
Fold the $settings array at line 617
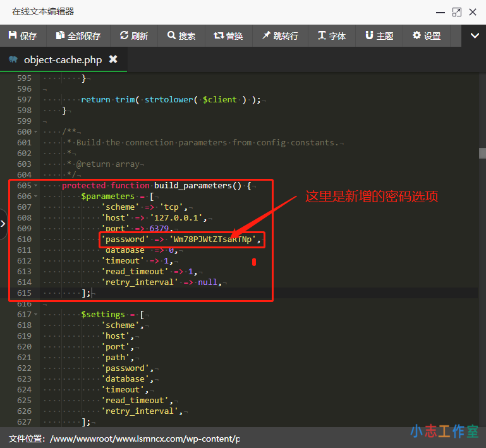click(36, 315)
